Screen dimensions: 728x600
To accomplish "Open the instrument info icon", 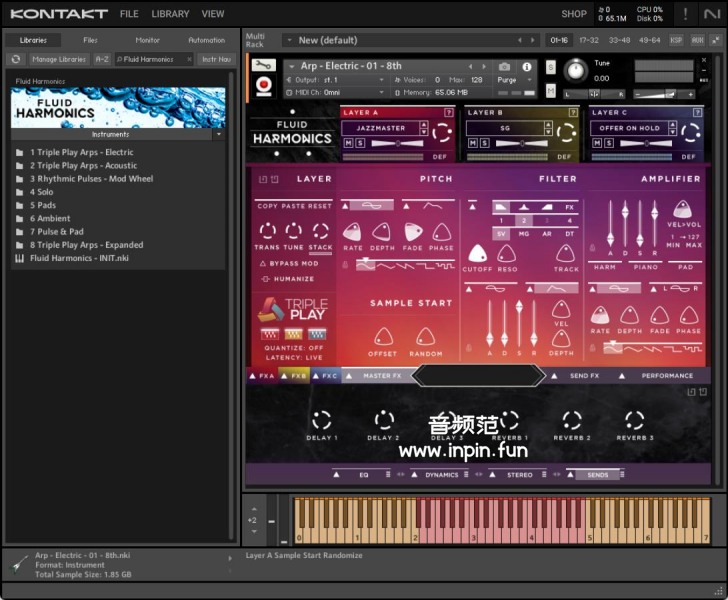I will (527, 66).
